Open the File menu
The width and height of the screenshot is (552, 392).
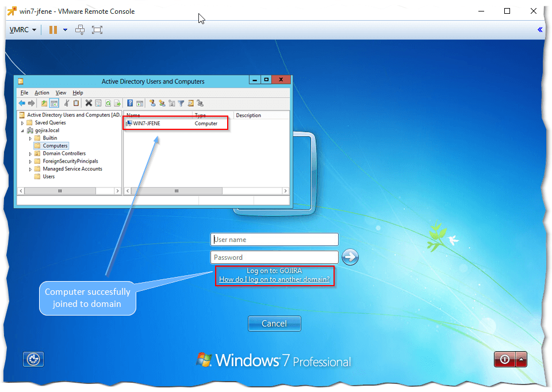(x=24, y=93)
